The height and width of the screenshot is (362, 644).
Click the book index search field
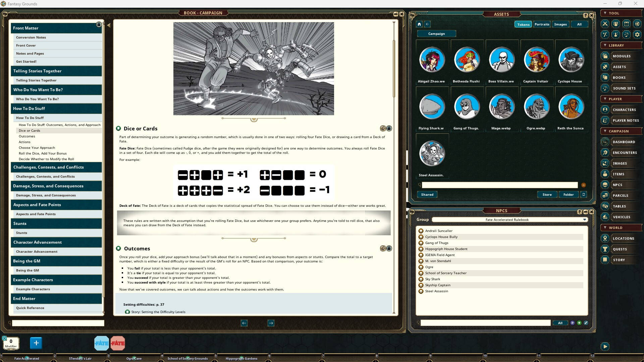click(58, 323)
